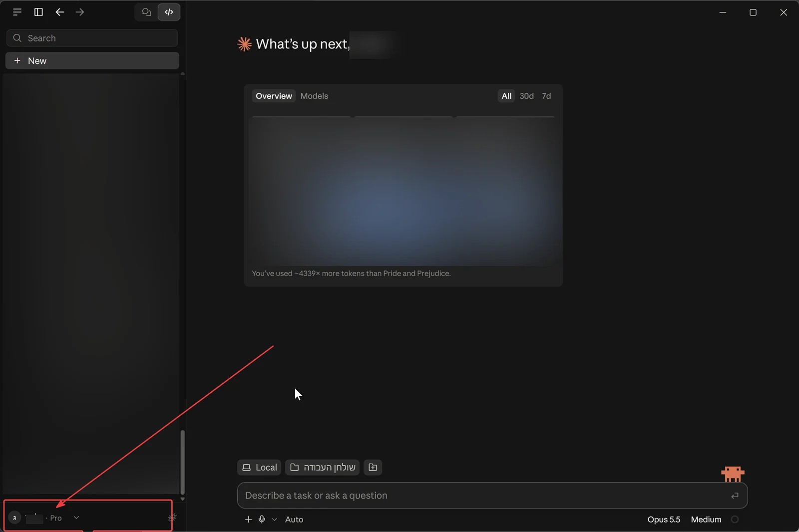The width and height of the screenshot is (799, 532).
Task: Click the sidebar scroll up arrow
Action: click(182, 73)
